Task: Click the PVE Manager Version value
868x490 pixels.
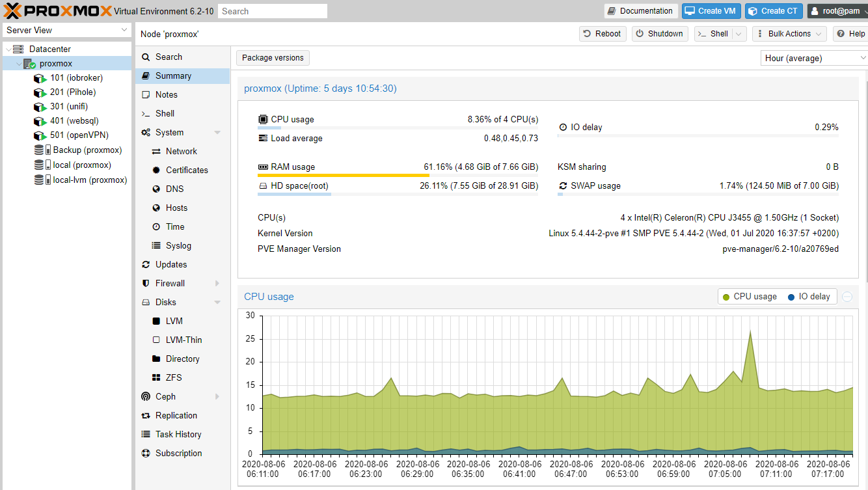Action: pyautogui.click(x=780, y=249)
